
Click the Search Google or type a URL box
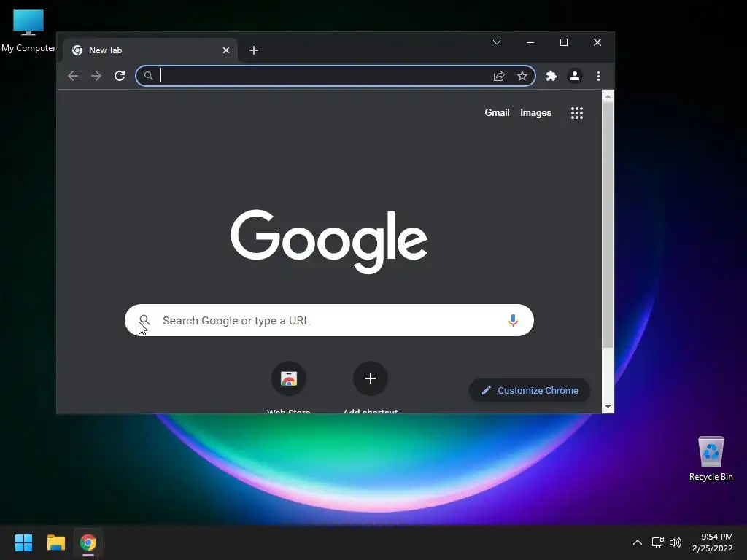tap(329, 320)
